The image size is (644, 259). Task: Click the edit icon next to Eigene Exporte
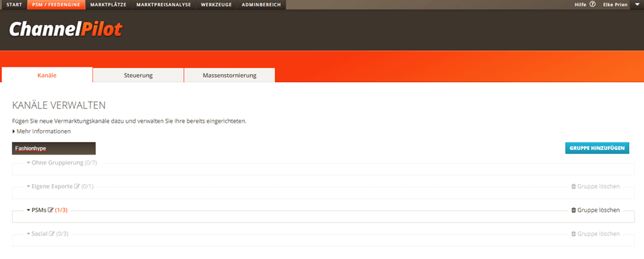pyautogui.click(x=76, y=186)
